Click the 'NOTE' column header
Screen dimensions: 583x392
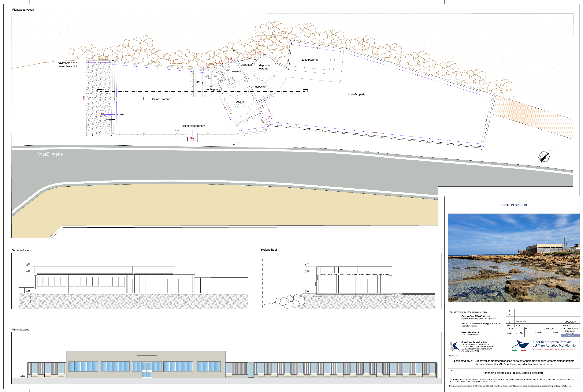pos(518,326)
